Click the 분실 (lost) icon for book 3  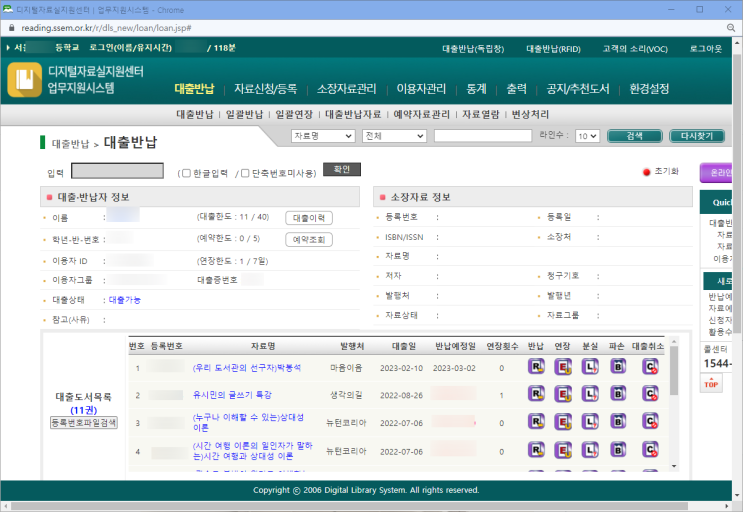click(590, 423)
